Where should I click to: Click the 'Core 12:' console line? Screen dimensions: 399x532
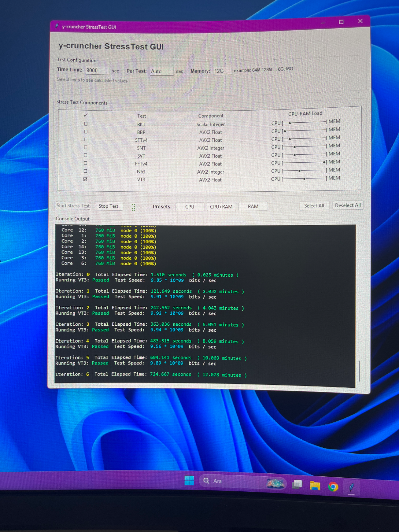point(109,230)
